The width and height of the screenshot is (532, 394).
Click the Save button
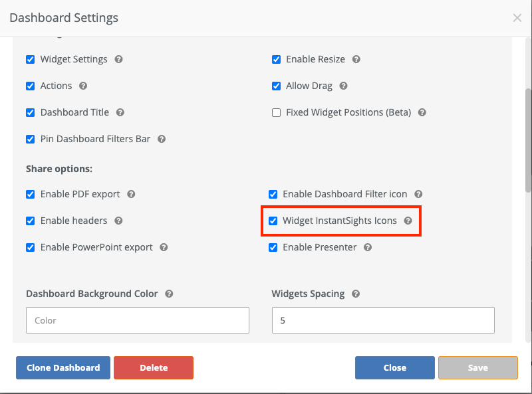pos(477,367)
